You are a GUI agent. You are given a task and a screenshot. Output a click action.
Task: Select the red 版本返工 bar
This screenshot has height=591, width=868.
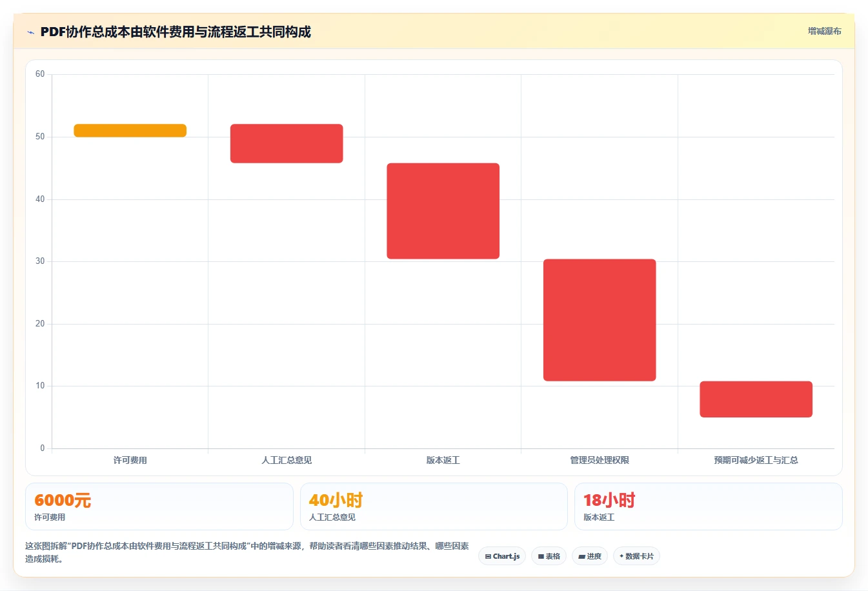(443, 211)
